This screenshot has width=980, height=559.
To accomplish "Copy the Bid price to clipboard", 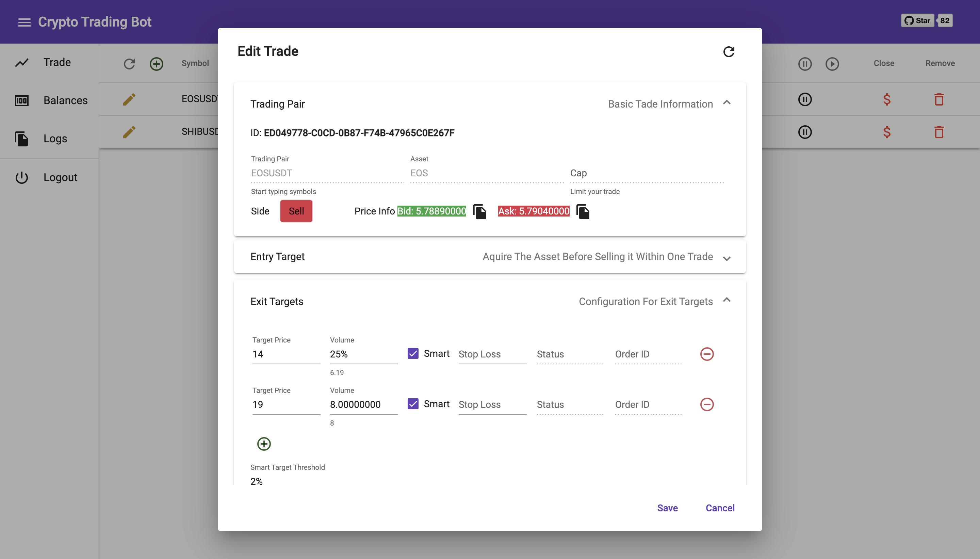I will coord(480,211).
